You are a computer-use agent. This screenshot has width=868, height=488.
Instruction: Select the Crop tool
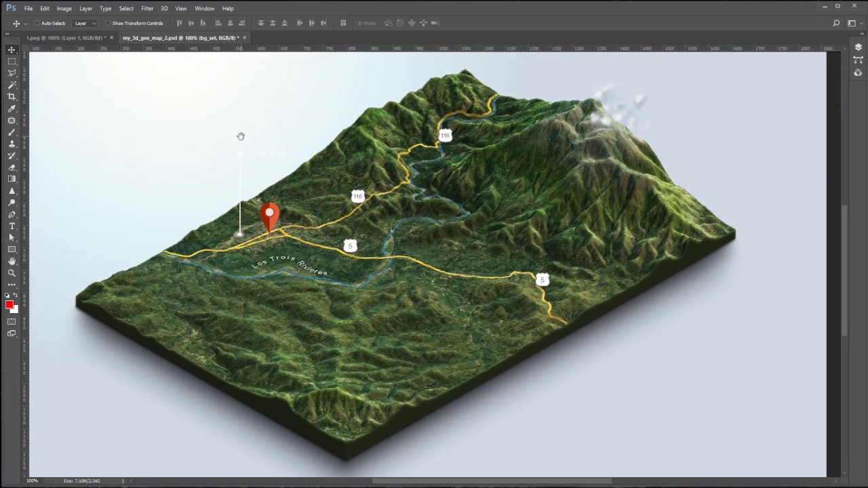click(12, 96)
